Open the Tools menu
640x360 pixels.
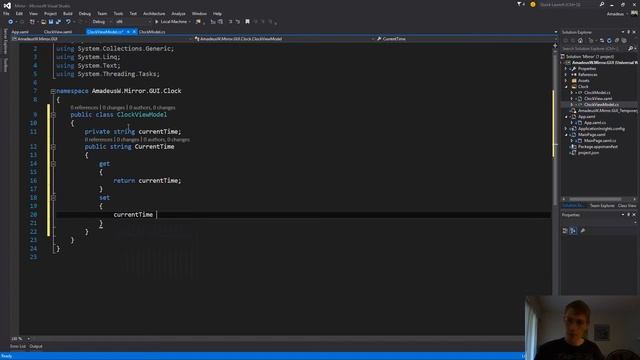coord(118,13)
